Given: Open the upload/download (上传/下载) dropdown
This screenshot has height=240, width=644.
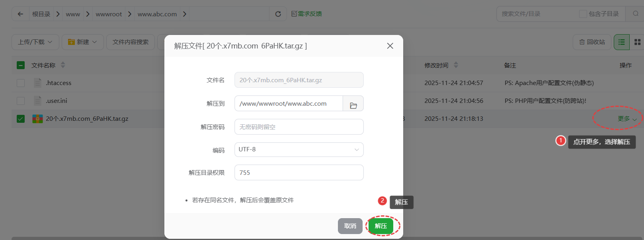Looking at the screenshot, I should pyautogui.click(x=35, y=42).
